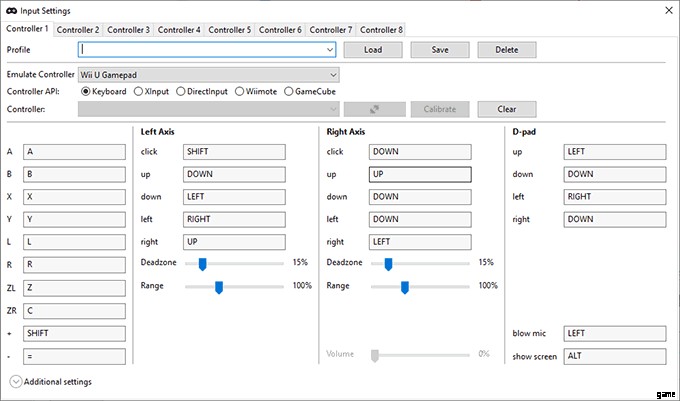Switch to Controller 4 tab
This screenshot has height=401, width=680.
pos(179,30)
